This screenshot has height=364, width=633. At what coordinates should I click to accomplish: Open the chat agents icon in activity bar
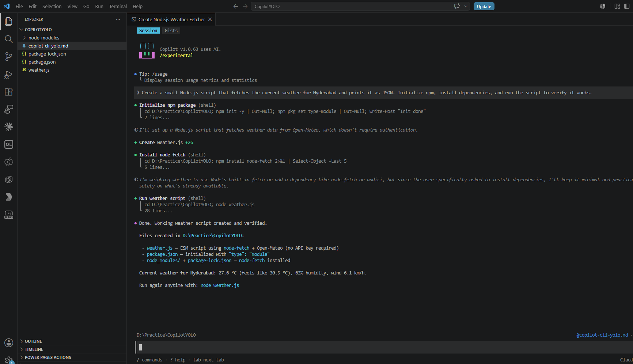click(9, 109)
